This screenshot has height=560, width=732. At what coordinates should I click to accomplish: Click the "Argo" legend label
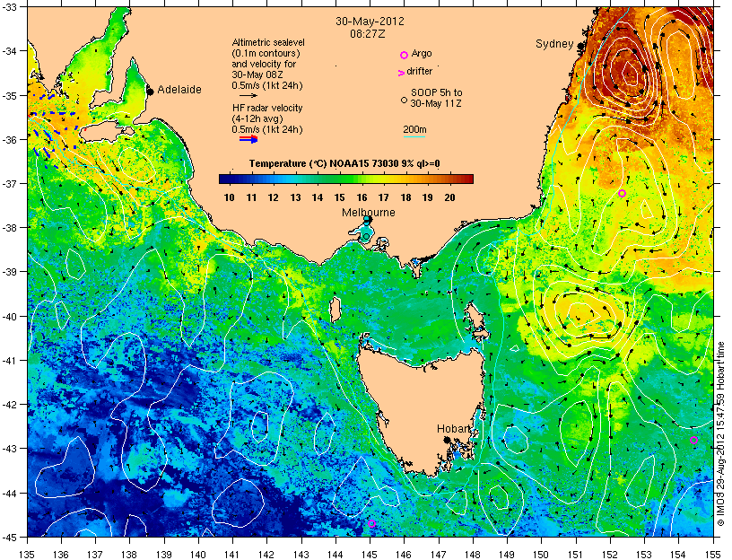(x=422, y=54)
